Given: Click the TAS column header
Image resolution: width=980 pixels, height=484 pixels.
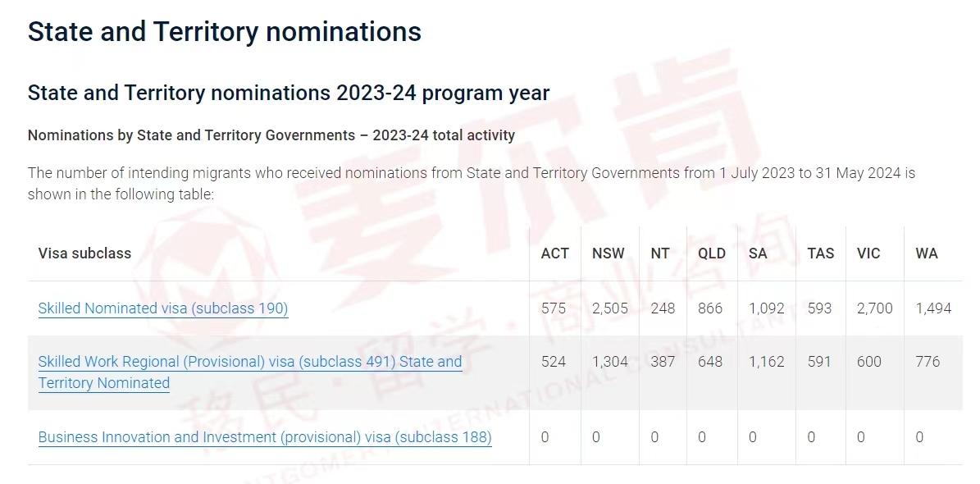Looking at the screenshot, I should 821,253.
